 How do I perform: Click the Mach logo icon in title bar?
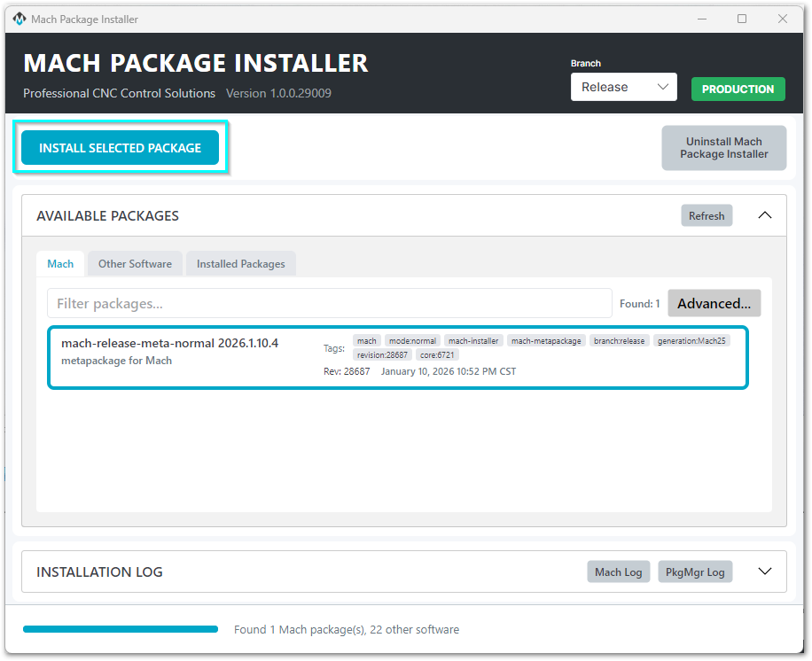point(19,19)
